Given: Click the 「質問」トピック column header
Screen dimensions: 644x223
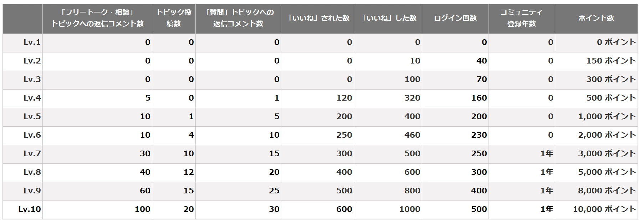Looking at the screenshot, I should coord(238,18).
